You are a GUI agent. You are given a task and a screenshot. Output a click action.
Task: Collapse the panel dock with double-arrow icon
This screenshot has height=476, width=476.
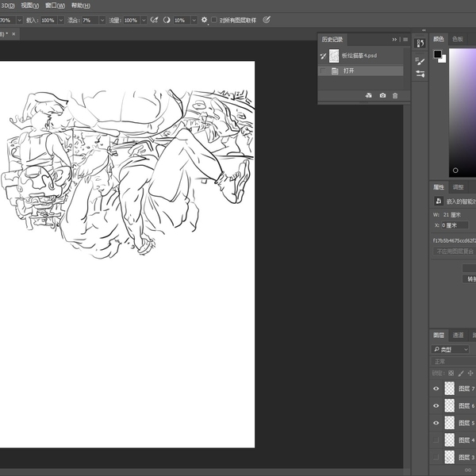tap(424, 30)
